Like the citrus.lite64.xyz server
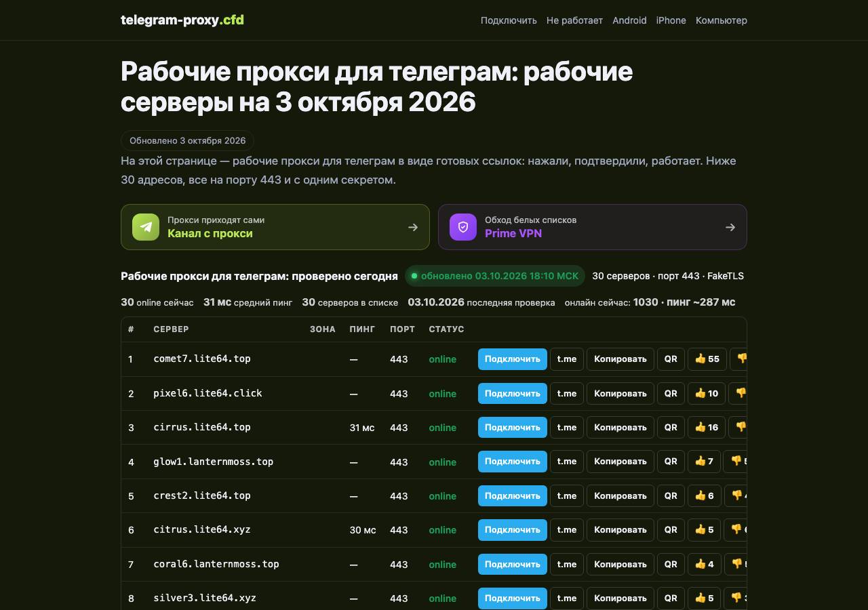The width and height of the screenshot is (868, 610). click(705, 530)
